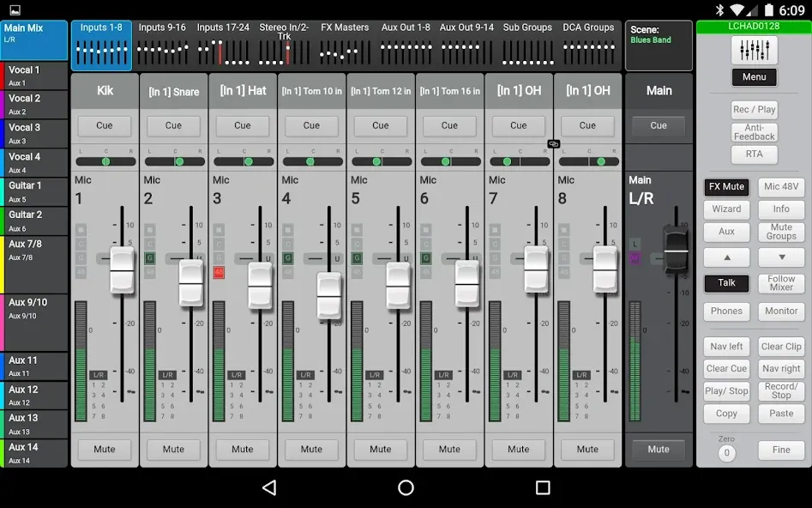Click the green G gate indicator on channel 6
This screenshot has width=812, height=508.
[x=425, y=257]
